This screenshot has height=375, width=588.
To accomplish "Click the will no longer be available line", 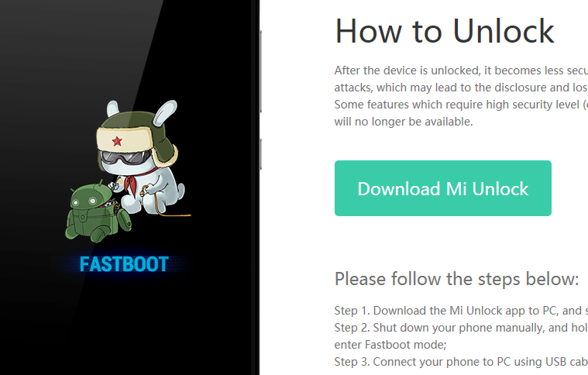I will pos(404,122).
